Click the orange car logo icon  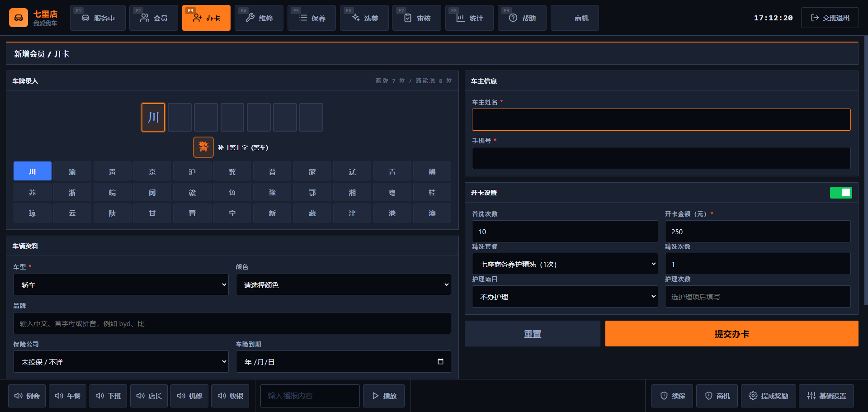point(19,18)
